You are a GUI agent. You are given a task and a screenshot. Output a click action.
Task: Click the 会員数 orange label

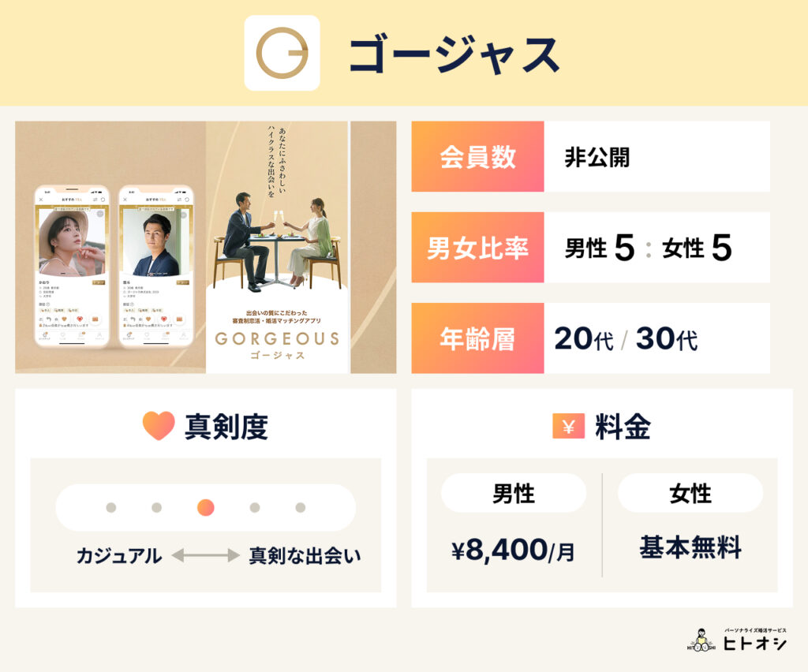477,156
